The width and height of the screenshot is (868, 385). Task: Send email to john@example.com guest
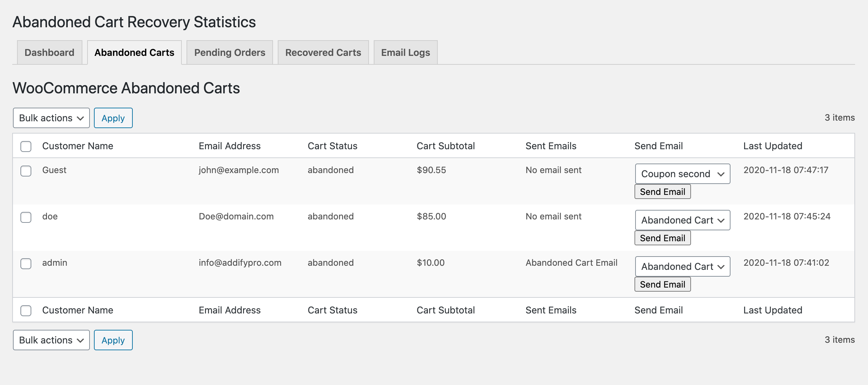tap(662, 192)
